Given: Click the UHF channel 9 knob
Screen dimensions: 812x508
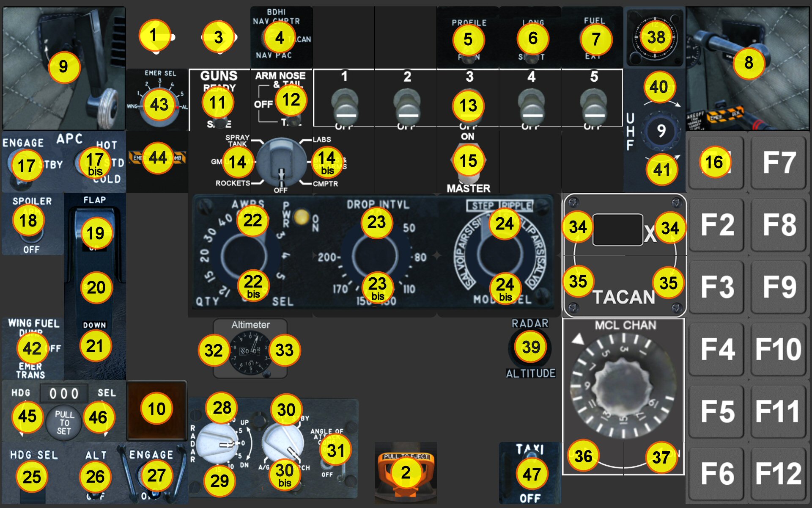Looking at the screenshot, I should [661, 131].
